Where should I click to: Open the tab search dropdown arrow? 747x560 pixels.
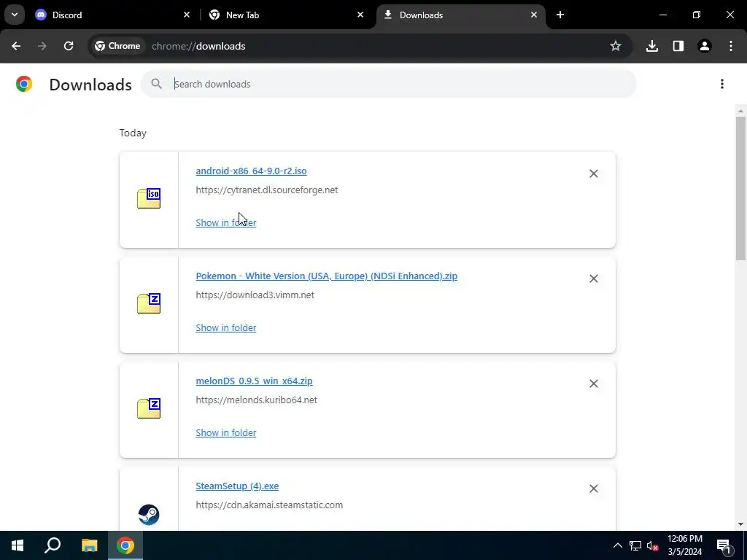click(x=15, y=15)
